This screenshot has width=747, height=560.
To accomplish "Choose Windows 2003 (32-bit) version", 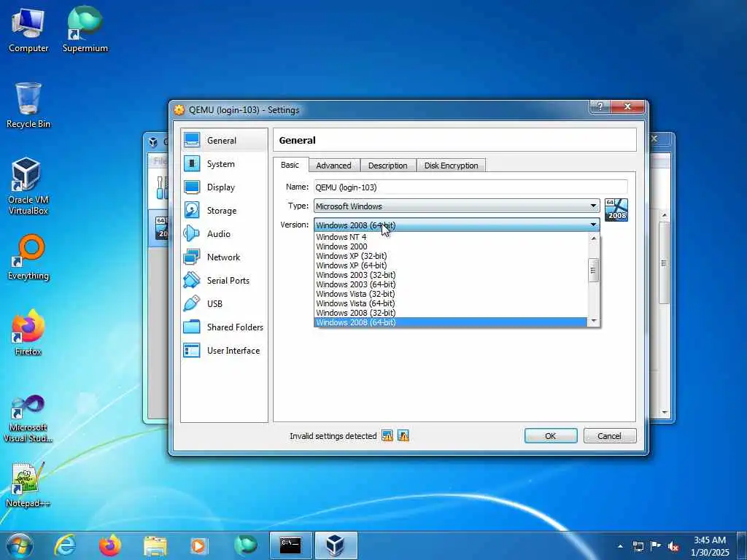I will click(x=450, y=275).
